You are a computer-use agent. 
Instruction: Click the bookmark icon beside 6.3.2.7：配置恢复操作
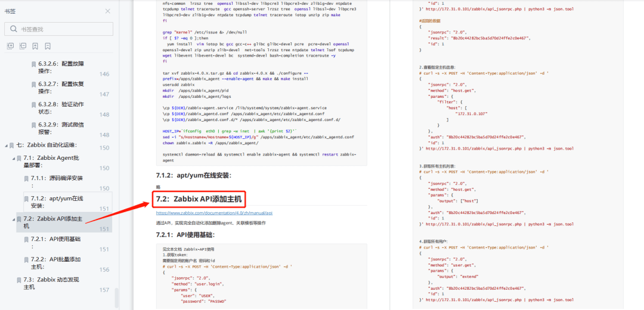point(33,85)
